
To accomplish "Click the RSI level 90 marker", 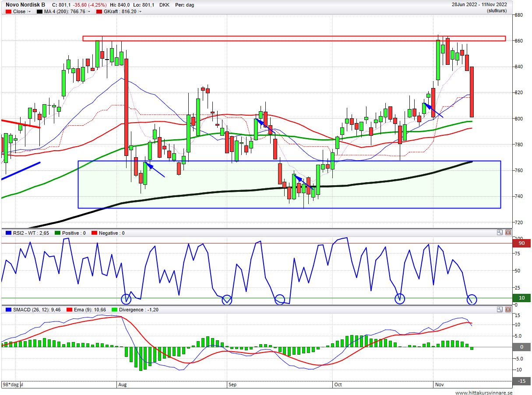I will pos(521,243).
